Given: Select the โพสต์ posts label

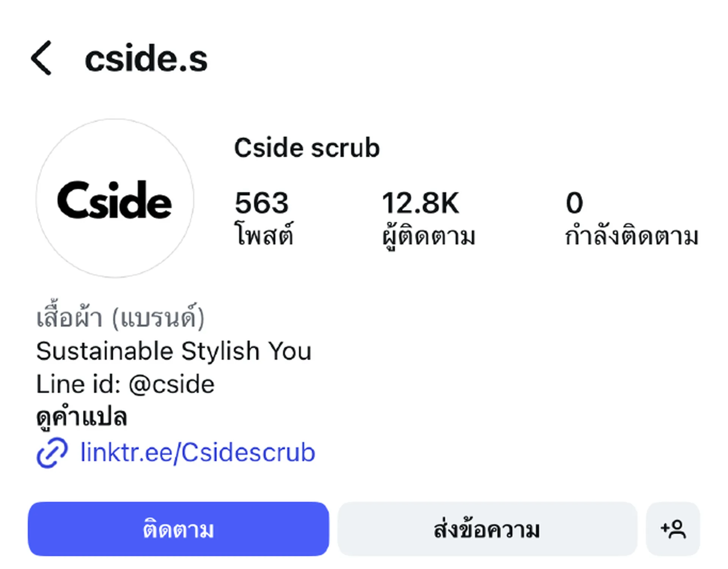Looking at the screenshot, I should point(264,235).
